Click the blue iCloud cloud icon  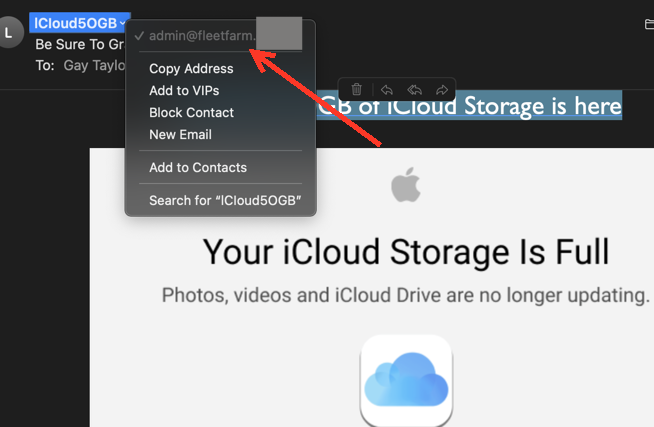tap(406, 380)
